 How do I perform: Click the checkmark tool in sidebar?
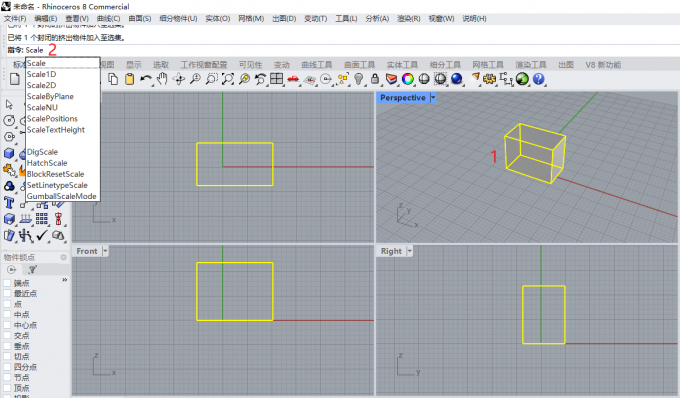pos(42,235)
